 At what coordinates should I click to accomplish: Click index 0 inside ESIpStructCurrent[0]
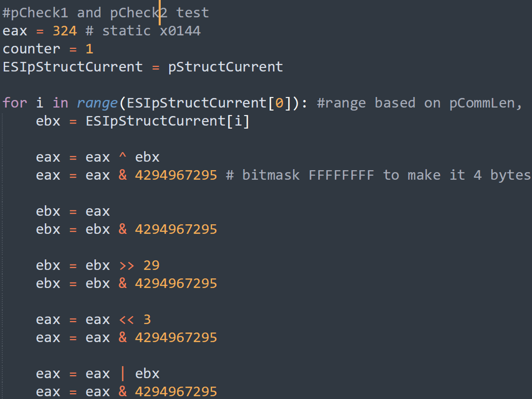pos(279,103)
